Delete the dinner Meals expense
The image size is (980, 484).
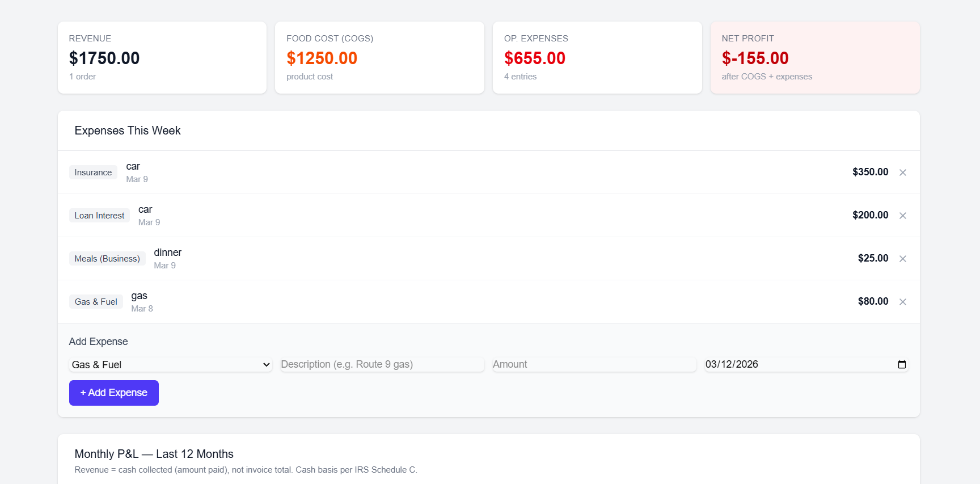coord(902,259)
